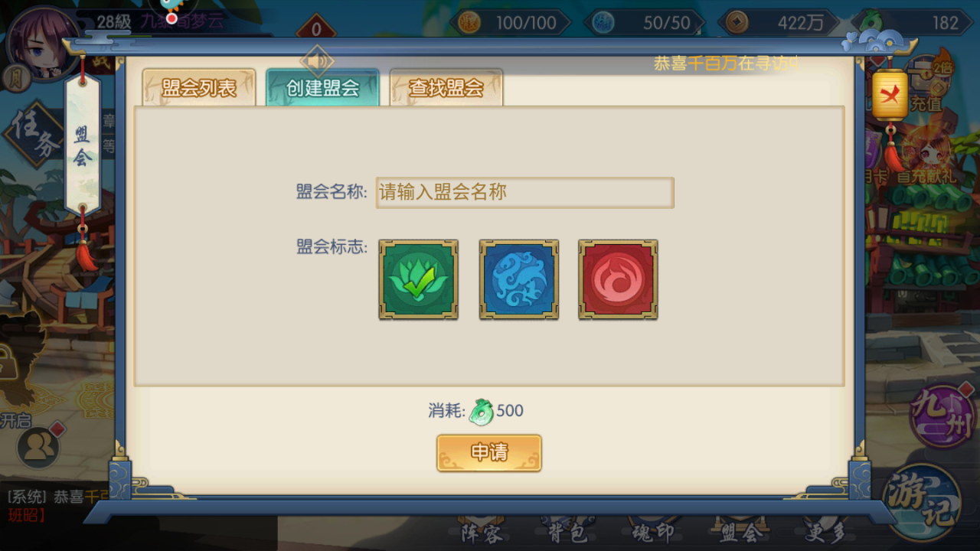The width and height of the screenshot is (980, 551).
Task: Pick the red phoenix alliance emblem
Action: 618,279
